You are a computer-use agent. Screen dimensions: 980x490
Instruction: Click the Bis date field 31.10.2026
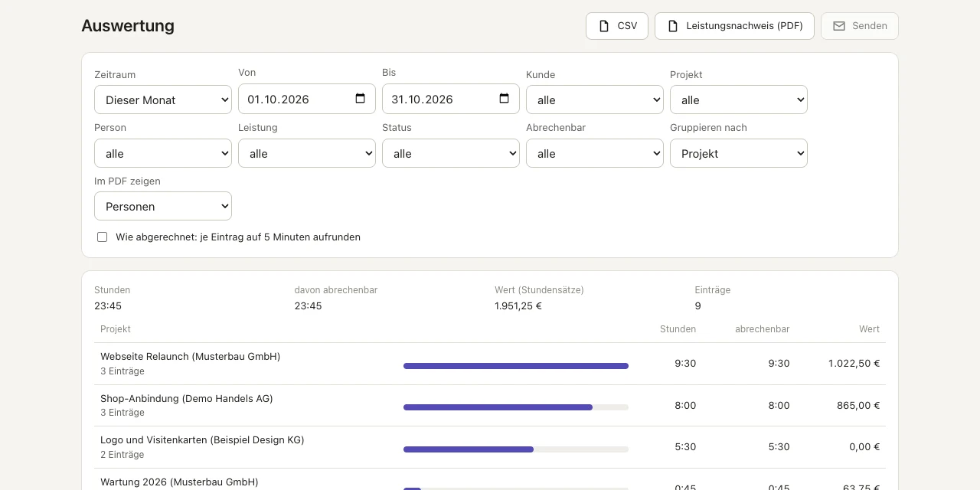pyautogui.click(x=451, y=99)
